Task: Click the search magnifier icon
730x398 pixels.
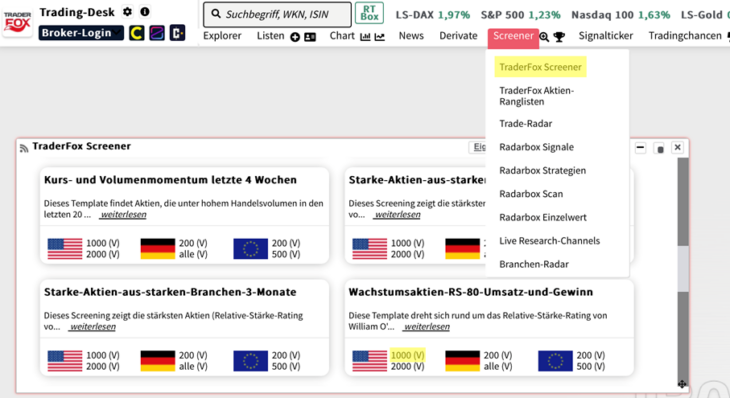Action: point(216,14)
